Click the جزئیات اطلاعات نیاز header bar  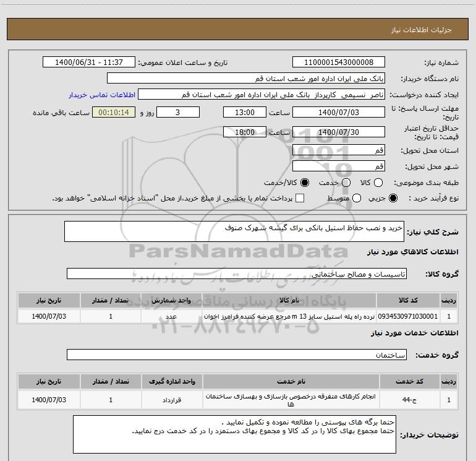[x=238, y=29]
